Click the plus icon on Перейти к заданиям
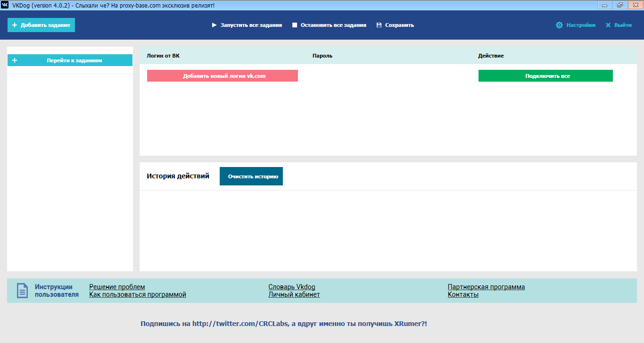Image resolution: width=644 pixels, height=343 pixels. 15,60
